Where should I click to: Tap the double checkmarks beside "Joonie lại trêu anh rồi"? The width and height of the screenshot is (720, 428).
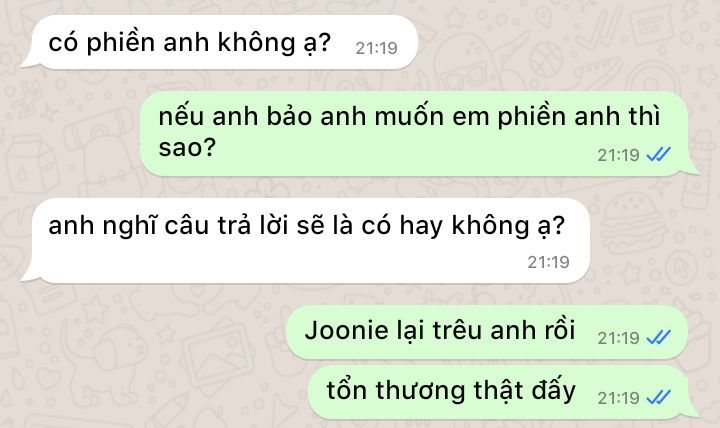[658, 338]
